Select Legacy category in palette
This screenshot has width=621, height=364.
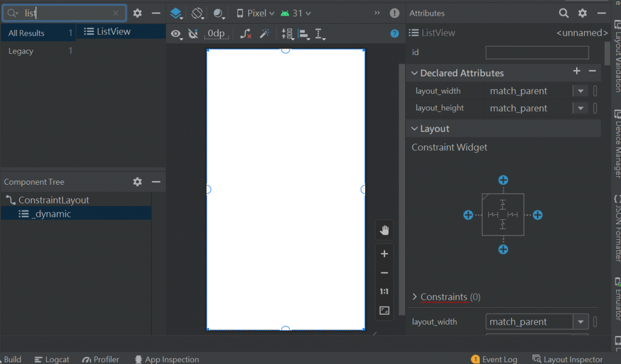38,51
